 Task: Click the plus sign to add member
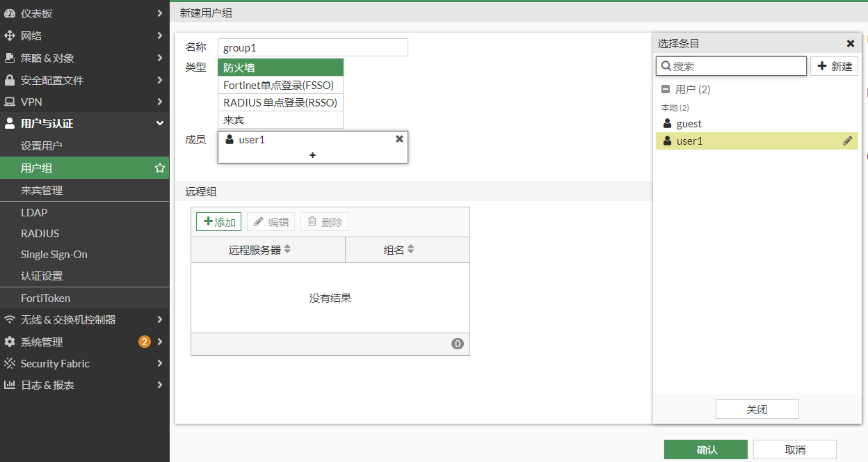312,155
